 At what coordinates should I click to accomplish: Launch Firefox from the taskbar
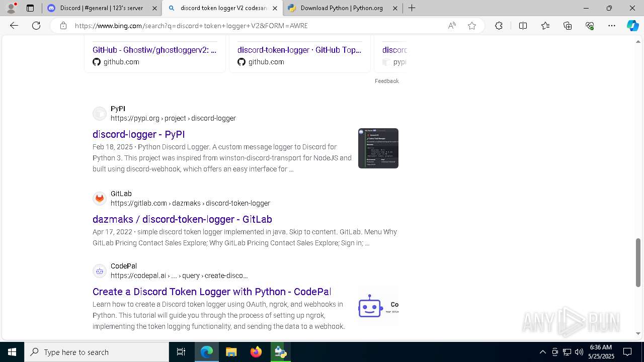pyautogui.click(x=256, y=352)
